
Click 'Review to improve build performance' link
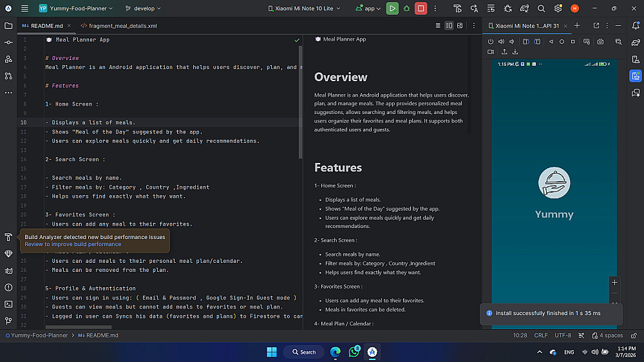tap(73, 244)
